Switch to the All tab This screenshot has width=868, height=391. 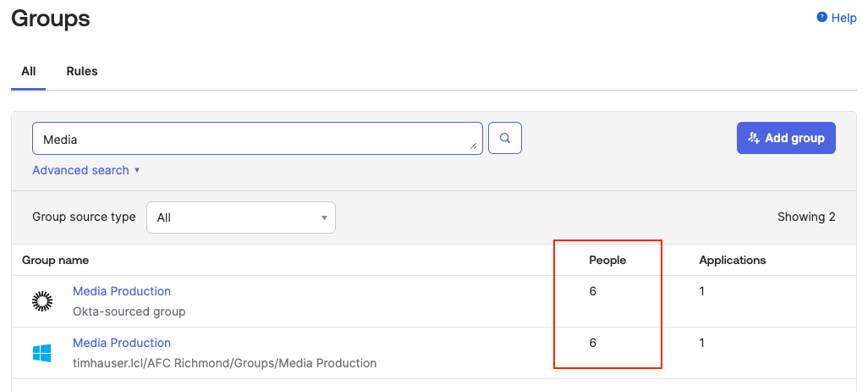click(29, 71)
